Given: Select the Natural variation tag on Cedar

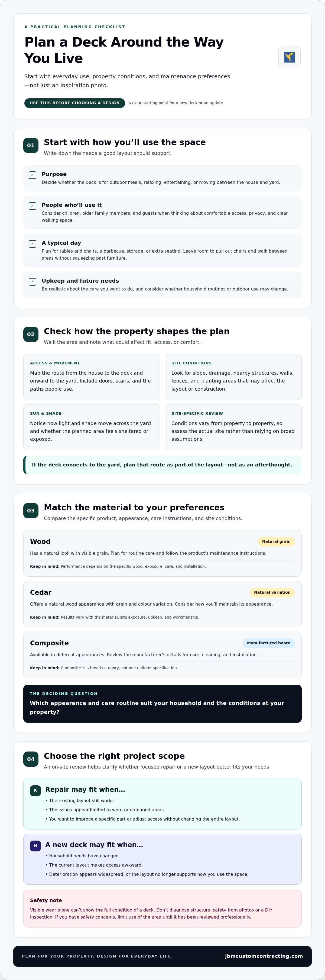Looking at the screenshot, I should pos(272,592).
